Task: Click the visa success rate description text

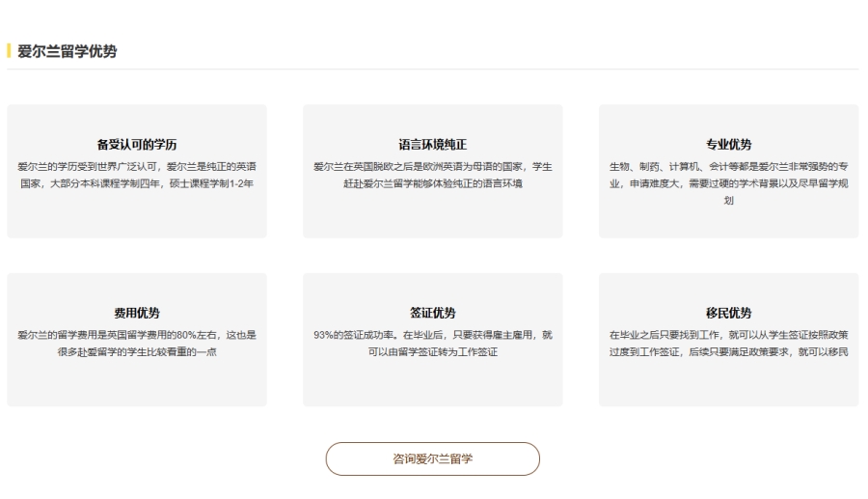Action: (x=432, y=343)
